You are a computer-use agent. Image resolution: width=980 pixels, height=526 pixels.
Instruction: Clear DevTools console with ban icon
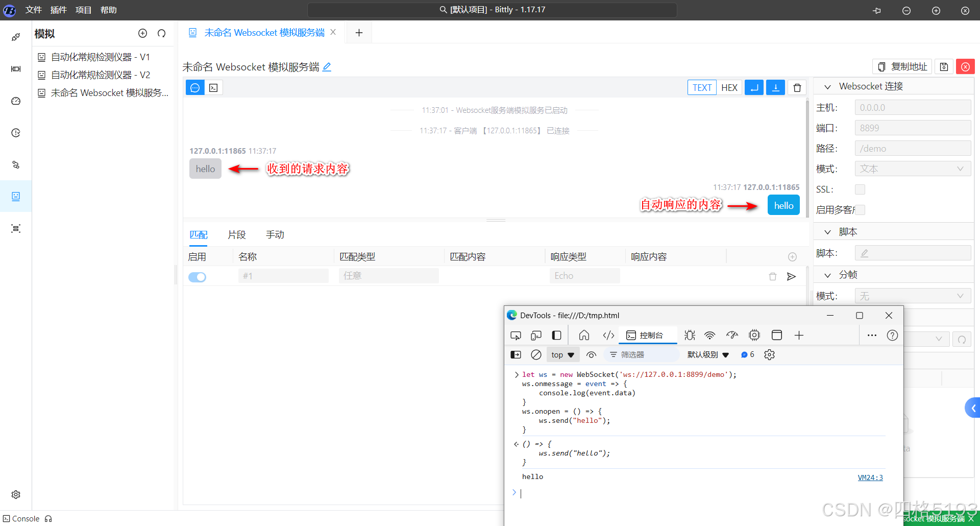coord(536,354)
